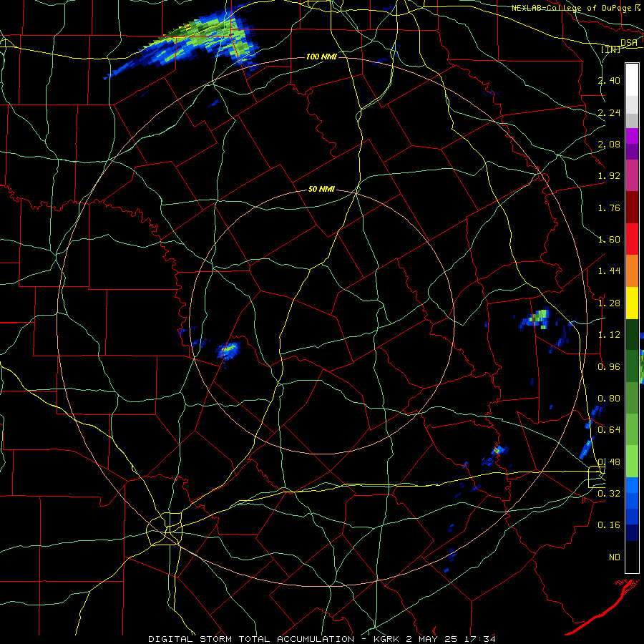Click the 1.60 legend value
Screen dimensions: 644x644
click(x=609, y=240)
